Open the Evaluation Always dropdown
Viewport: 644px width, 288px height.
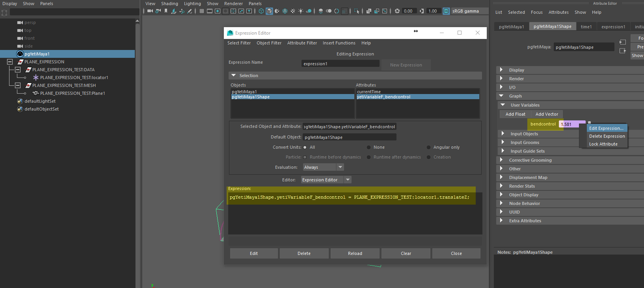tap(323, 167)
